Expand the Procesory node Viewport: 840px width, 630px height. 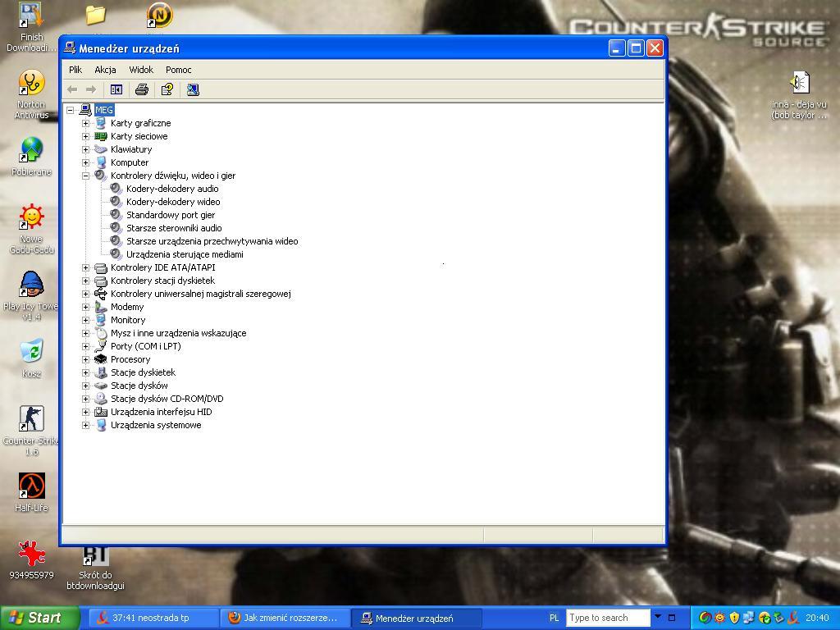click(x=85, y=359)
